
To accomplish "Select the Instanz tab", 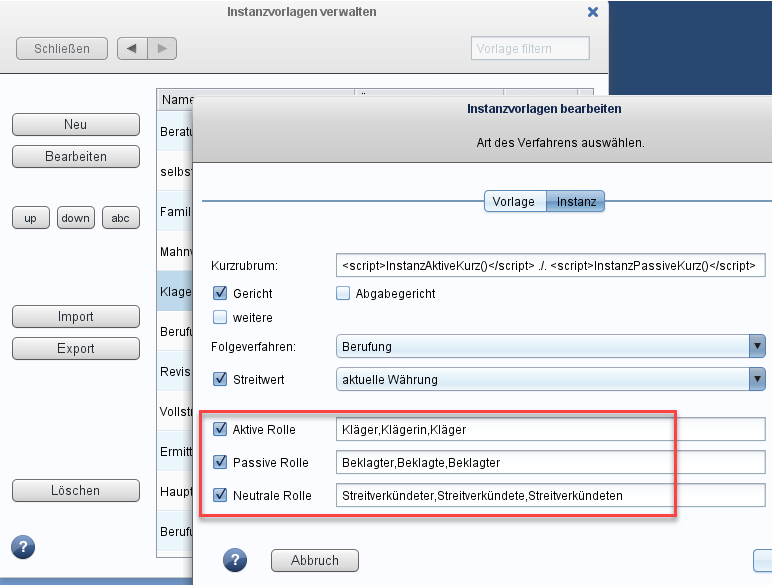I will tap(576, 201).
